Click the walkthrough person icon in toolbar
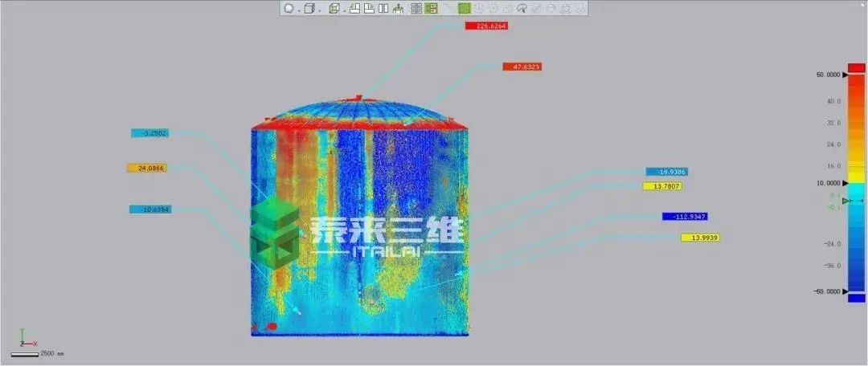The image size is (868, 366). point(398,9)
